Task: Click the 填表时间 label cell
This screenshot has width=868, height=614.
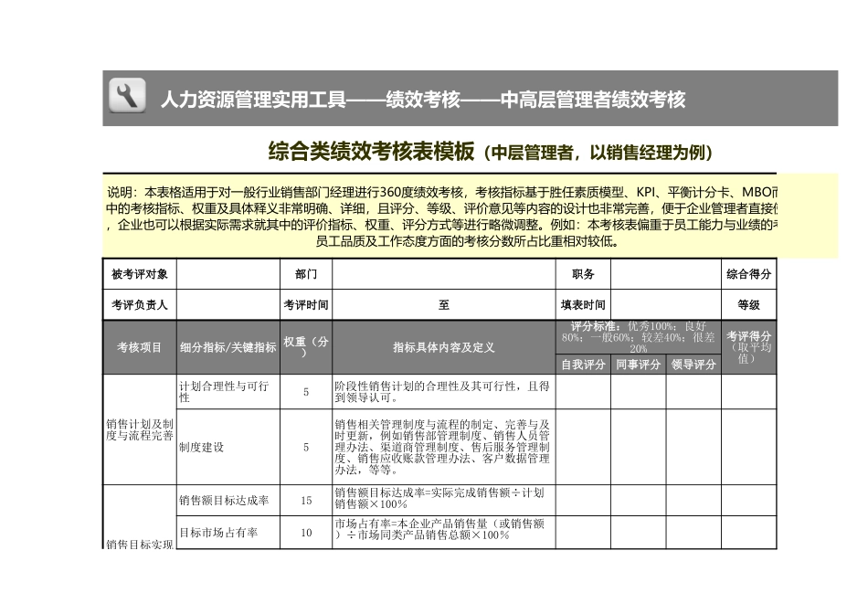Action: [583, 304]
